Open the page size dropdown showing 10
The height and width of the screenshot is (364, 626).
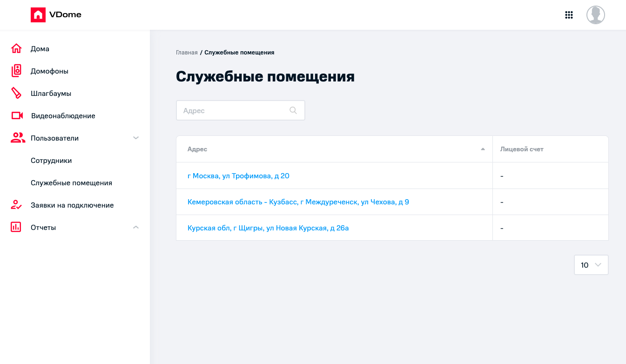pos(591,265)
